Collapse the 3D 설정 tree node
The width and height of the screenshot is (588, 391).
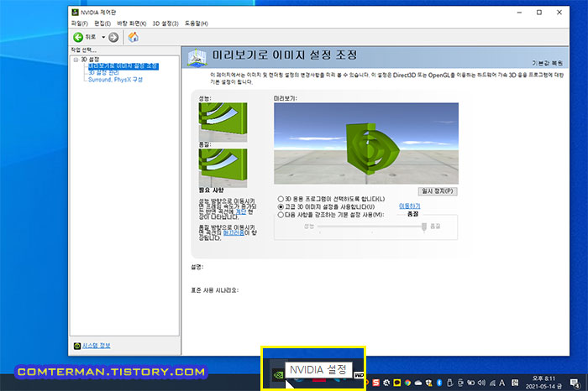[x=76, y=60]
